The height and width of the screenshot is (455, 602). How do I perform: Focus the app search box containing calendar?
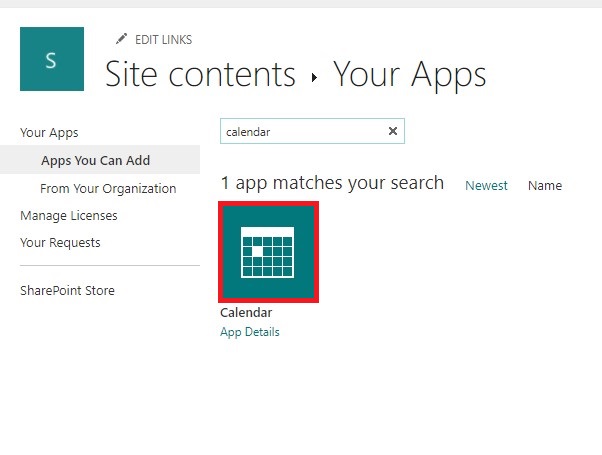312,131
